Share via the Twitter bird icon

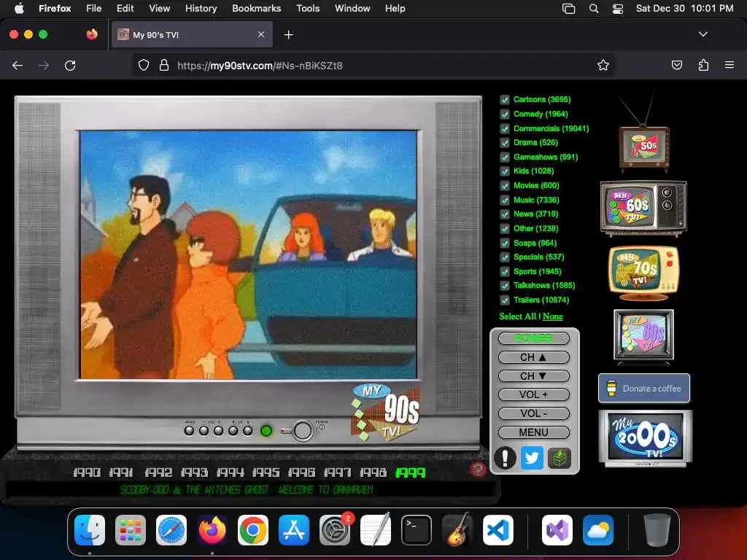click(x=532, y=458)
